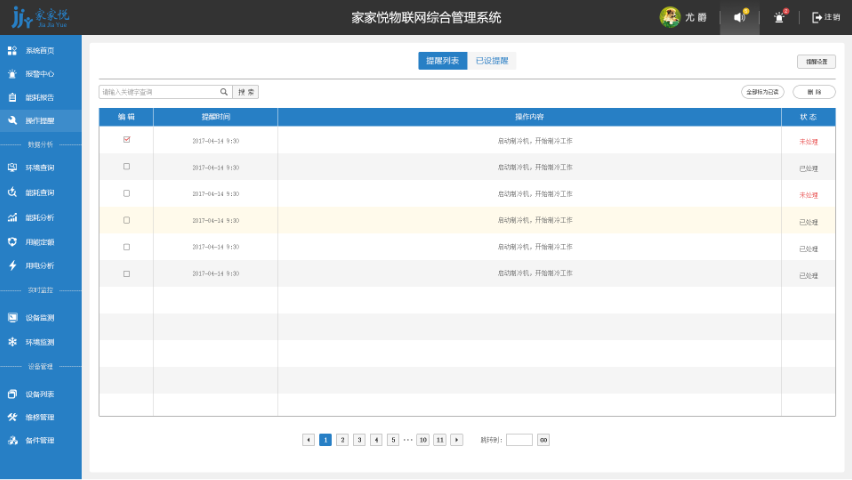The width and height of the screenshot is (852, 480).
Task: Select the 提醒列表 tab
Action: click(x=442, y=61)
